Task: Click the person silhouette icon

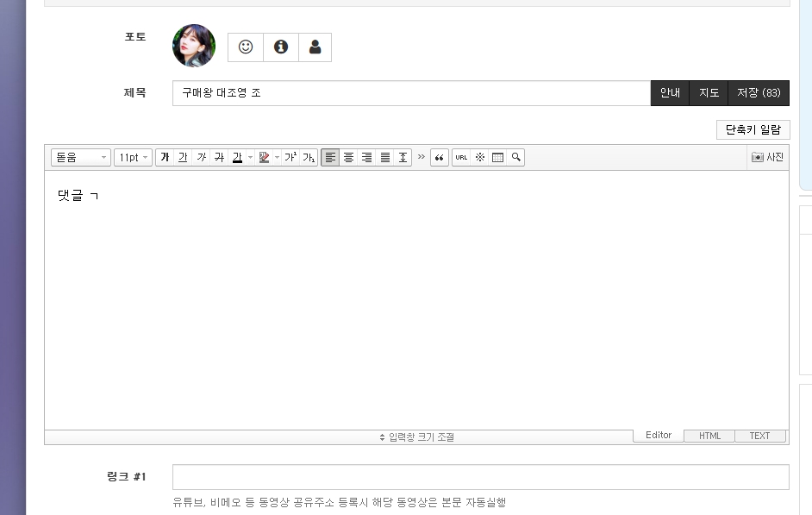Action: coord(315,47)
